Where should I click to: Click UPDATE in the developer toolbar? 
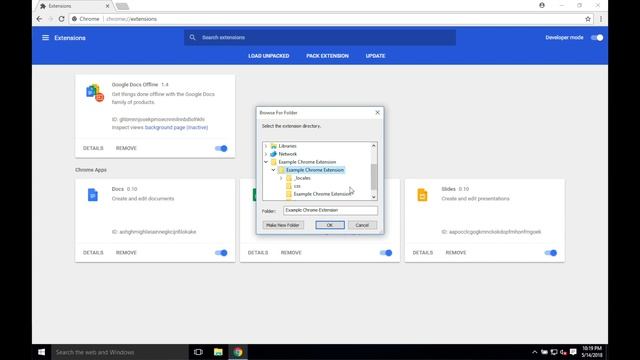(x=375, y=56)
